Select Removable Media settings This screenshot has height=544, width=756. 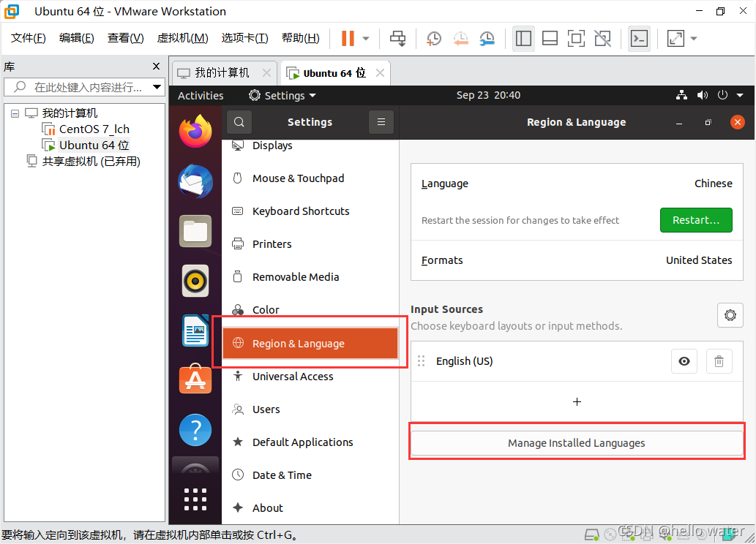310,277
